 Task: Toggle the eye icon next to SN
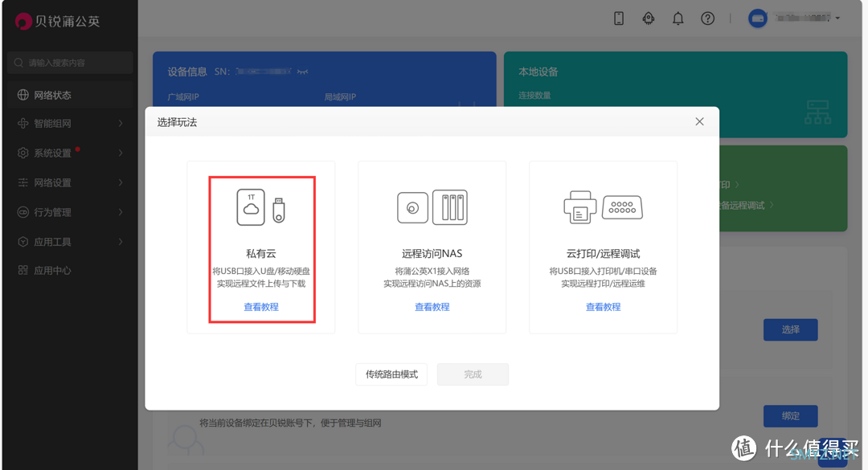pyautogui.click(x=302, y=72)
